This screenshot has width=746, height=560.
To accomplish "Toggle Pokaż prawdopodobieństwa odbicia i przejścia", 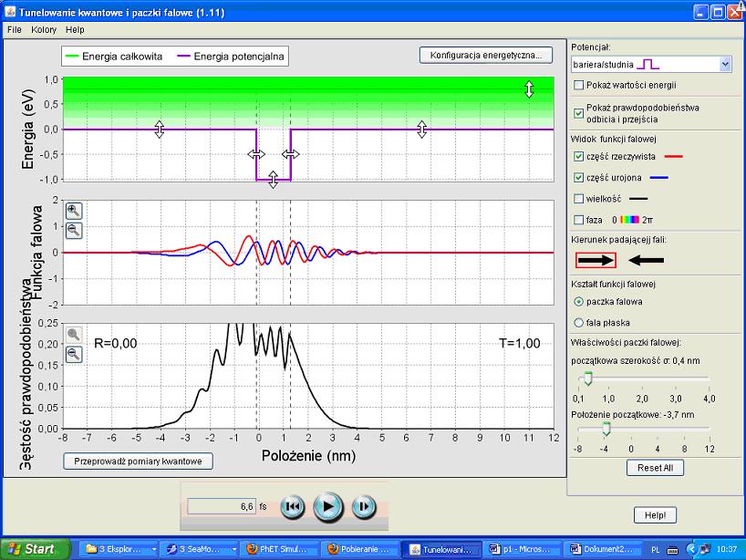I will click(x=578, y=113).
